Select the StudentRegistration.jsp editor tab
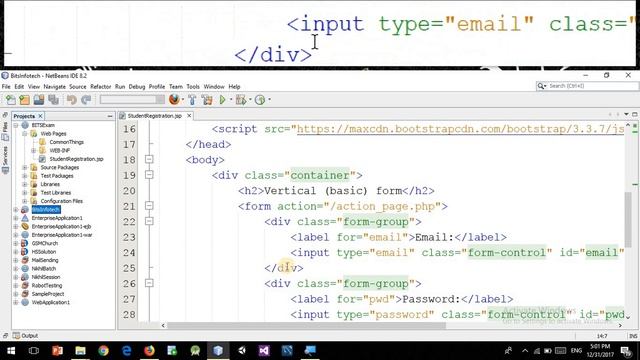Viewport: 640px width, 360px height. (x=154, y=116)
